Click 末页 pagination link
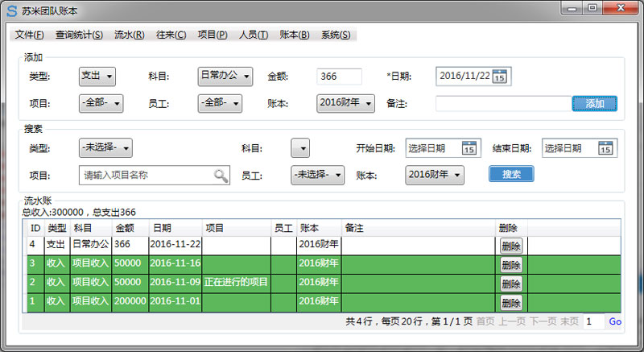 569,321
